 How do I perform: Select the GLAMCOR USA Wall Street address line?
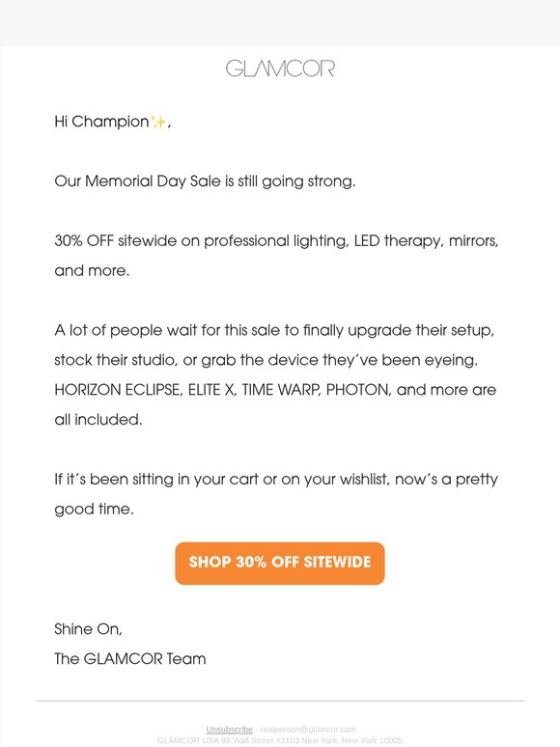[280, 741]
